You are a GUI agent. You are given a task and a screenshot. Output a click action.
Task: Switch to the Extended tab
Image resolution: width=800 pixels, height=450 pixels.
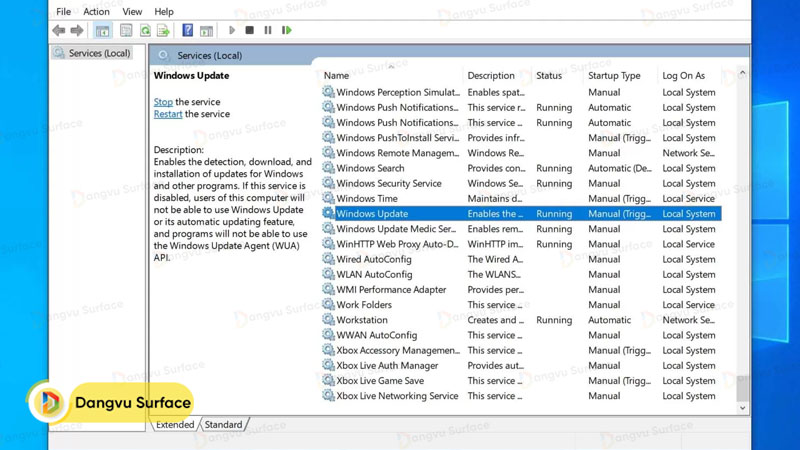pos(175,424)
